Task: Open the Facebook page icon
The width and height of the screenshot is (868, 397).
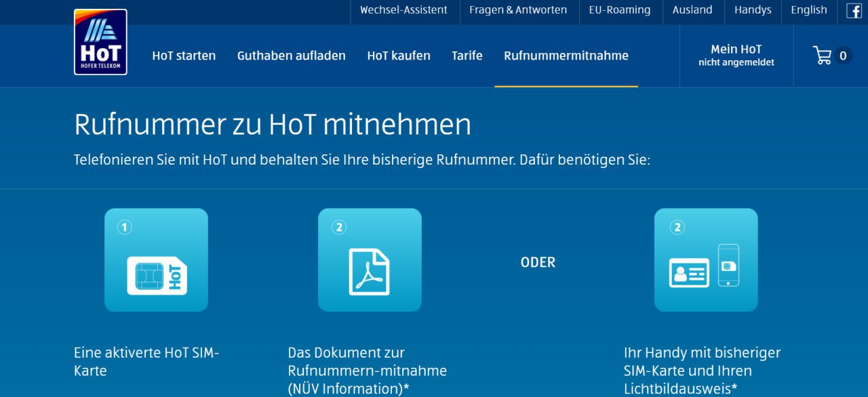Action: 854,10
